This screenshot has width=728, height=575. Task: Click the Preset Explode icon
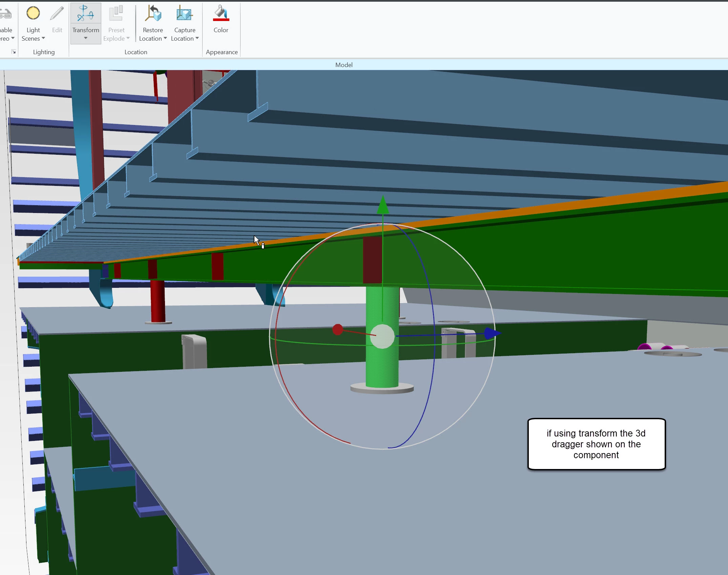(116, 14)
